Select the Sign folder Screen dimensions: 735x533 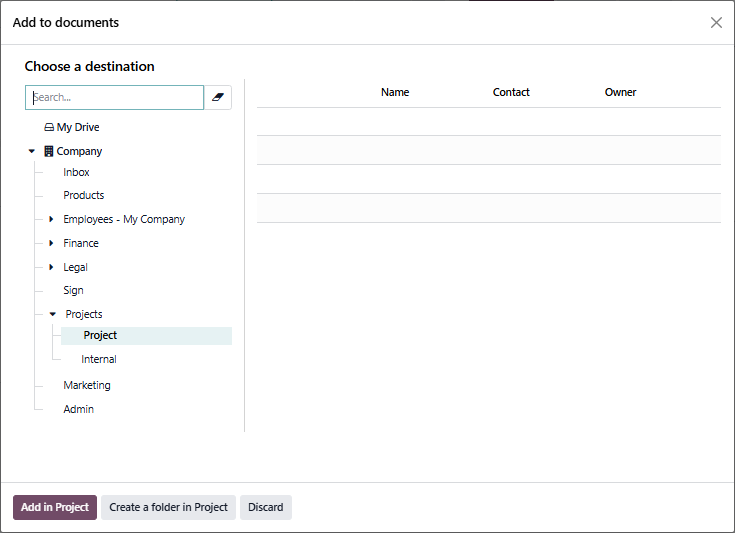click(73, 290)
